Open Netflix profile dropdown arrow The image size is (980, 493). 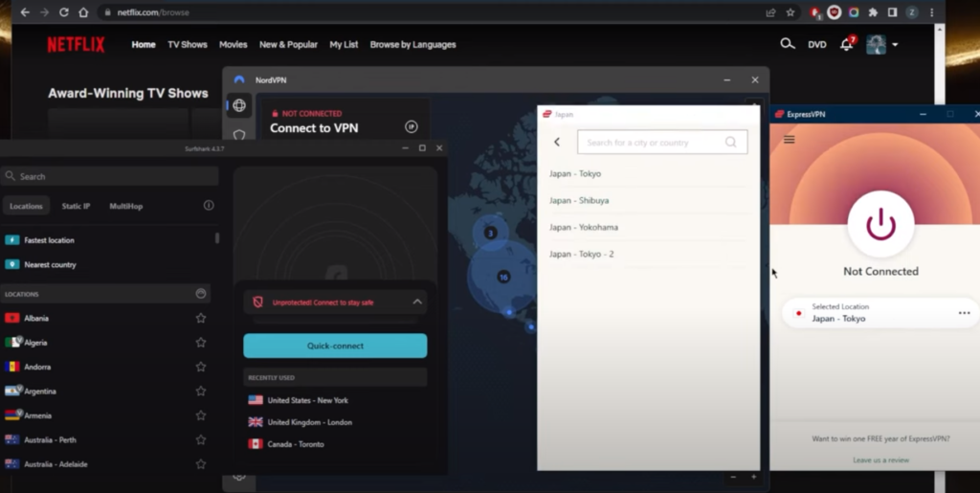click(x=895, y=45)
